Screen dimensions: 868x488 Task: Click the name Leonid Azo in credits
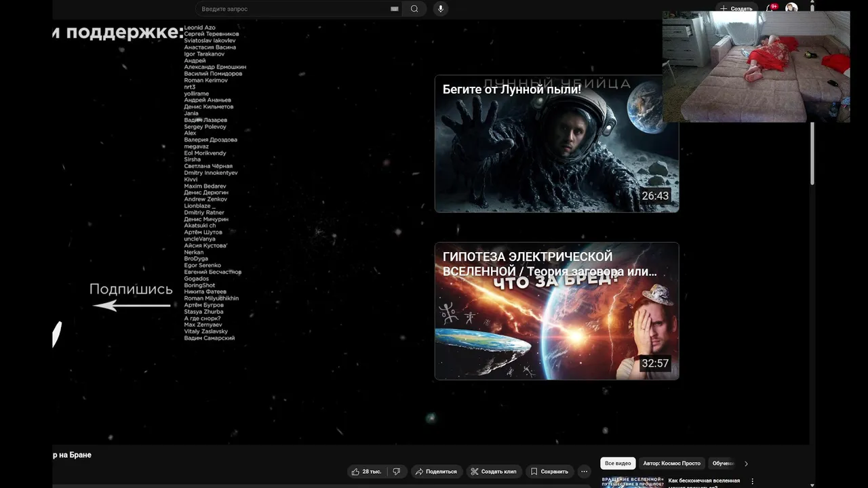click(x=199, y=28)
